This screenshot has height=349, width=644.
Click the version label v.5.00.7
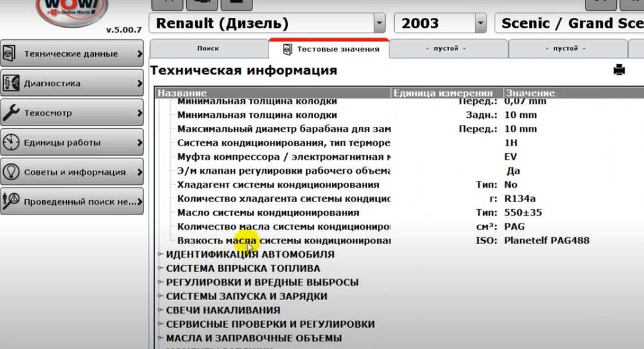click(124, 30)
